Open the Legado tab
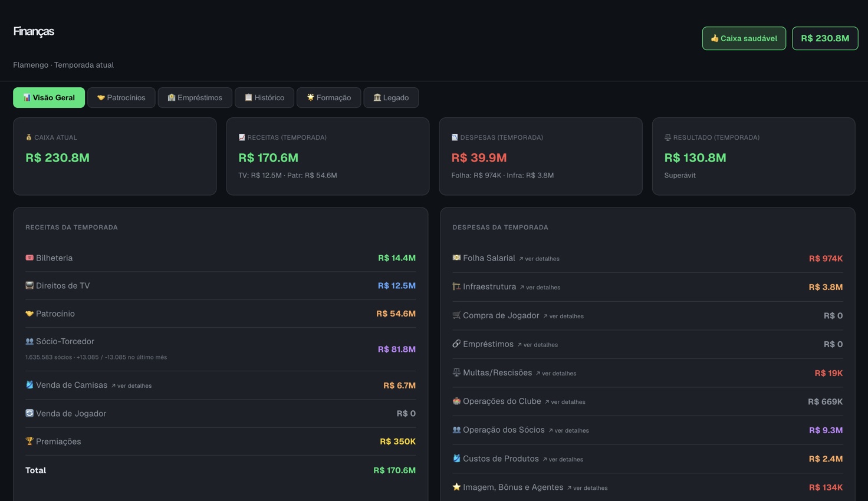Screen dimensions: 868x501 (x=392, y=98)
